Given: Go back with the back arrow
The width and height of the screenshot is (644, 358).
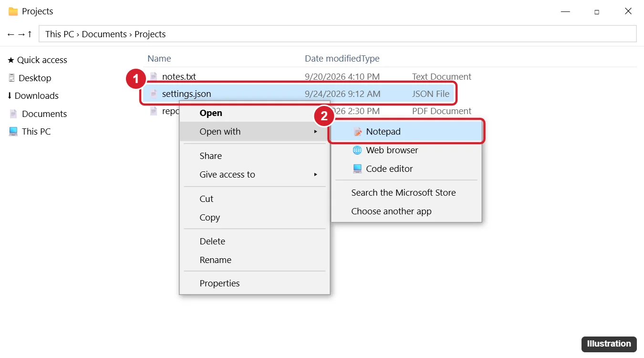Looking at the screenshot, I should pos(11,34).
